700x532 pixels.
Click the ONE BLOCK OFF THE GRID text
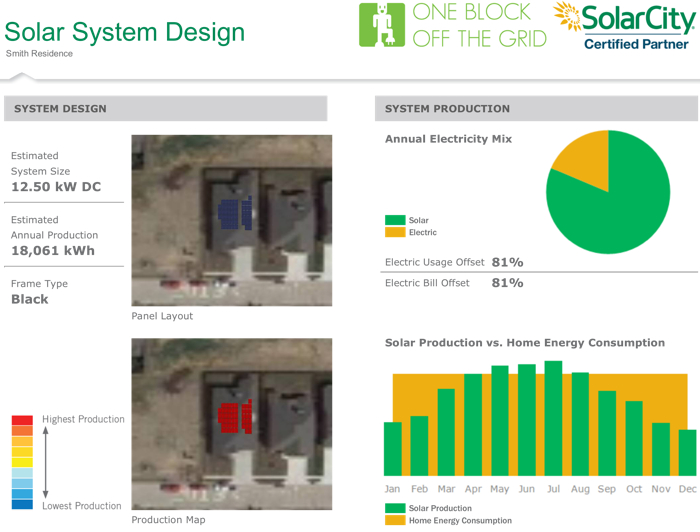(479, 26)
